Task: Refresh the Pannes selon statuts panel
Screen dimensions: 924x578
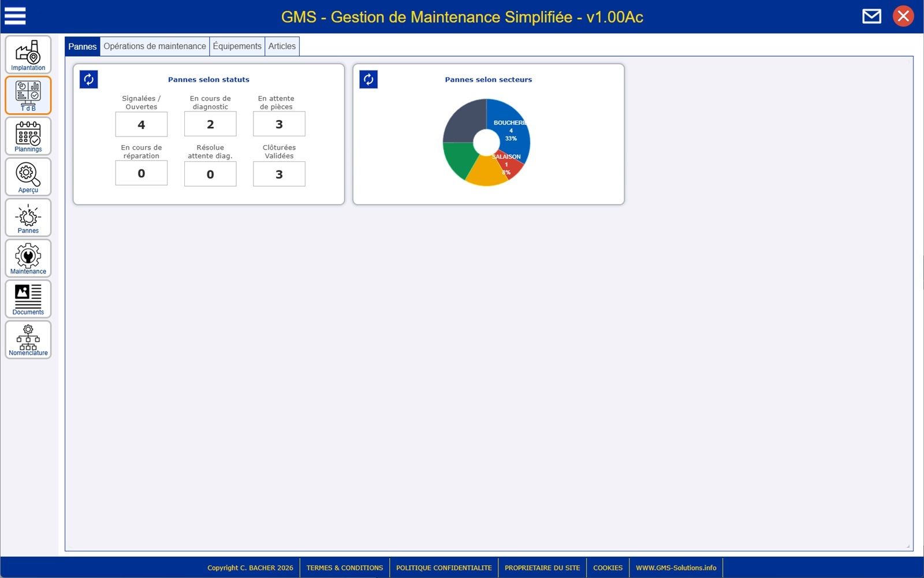Action: pyautogui.click(x=89, y=80)
